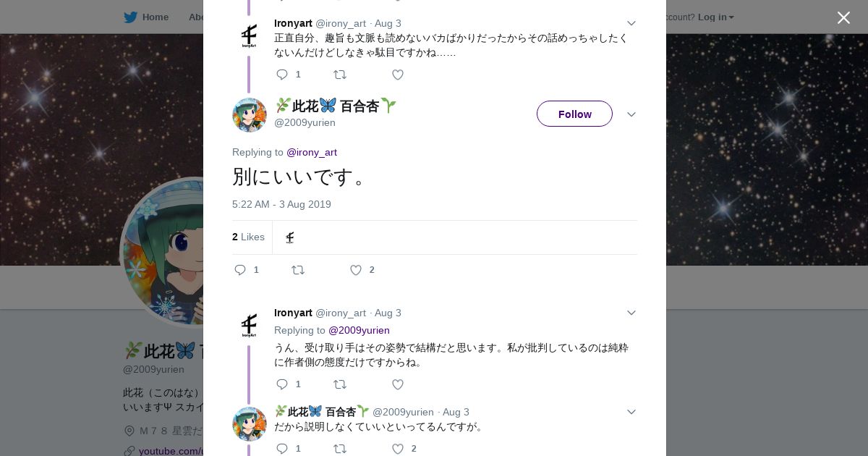This screenshot has width=868, height=456.
Task: Open @irony_art link in Replying to line
Action: click(x=312, y=152)
